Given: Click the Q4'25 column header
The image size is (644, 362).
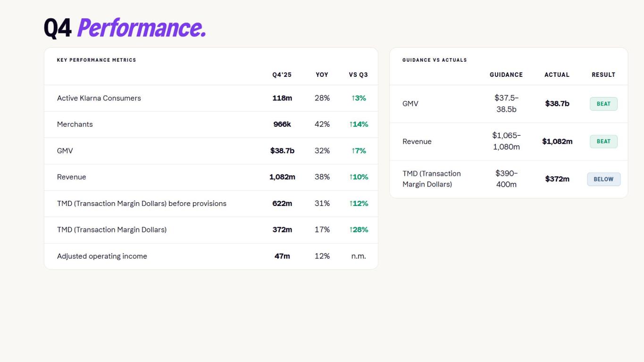Looking at the screenshot, I should 282,75.
